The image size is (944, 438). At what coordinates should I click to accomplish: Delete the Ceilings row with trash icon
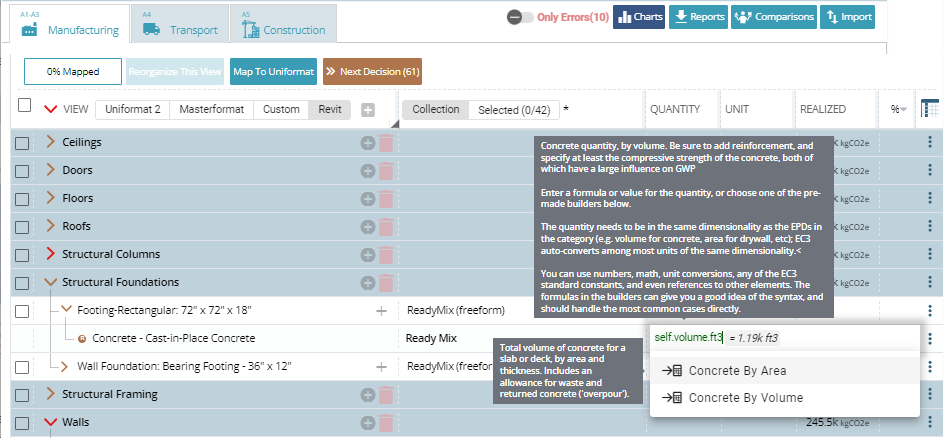click(x=386, y=143)
